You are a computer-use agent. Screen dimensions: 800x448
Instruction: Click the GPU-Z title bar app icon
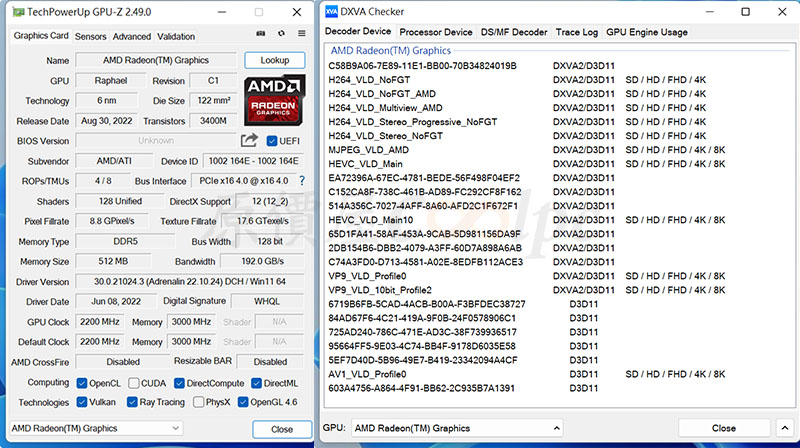coord(18,12)
